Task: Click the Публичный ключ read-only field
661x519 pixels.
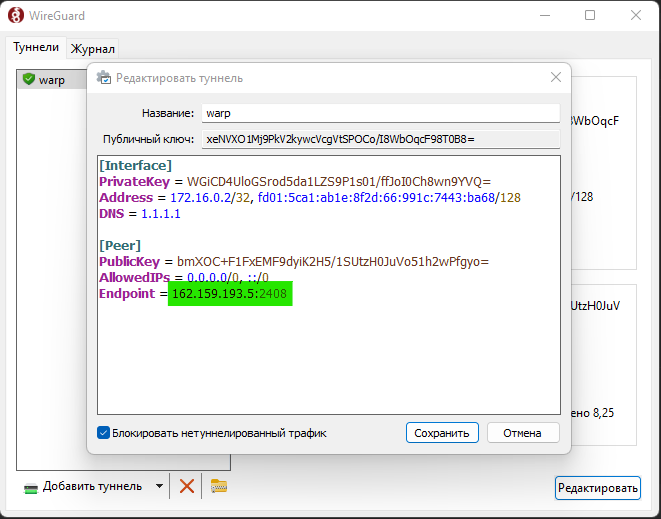Action: pos(380,140)
